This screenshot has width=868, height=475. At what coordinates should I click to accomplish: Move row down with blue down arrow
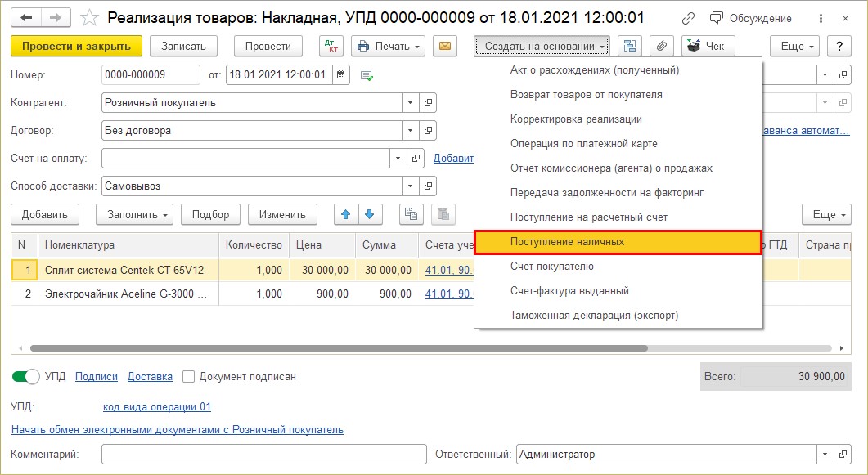[371, 214]
